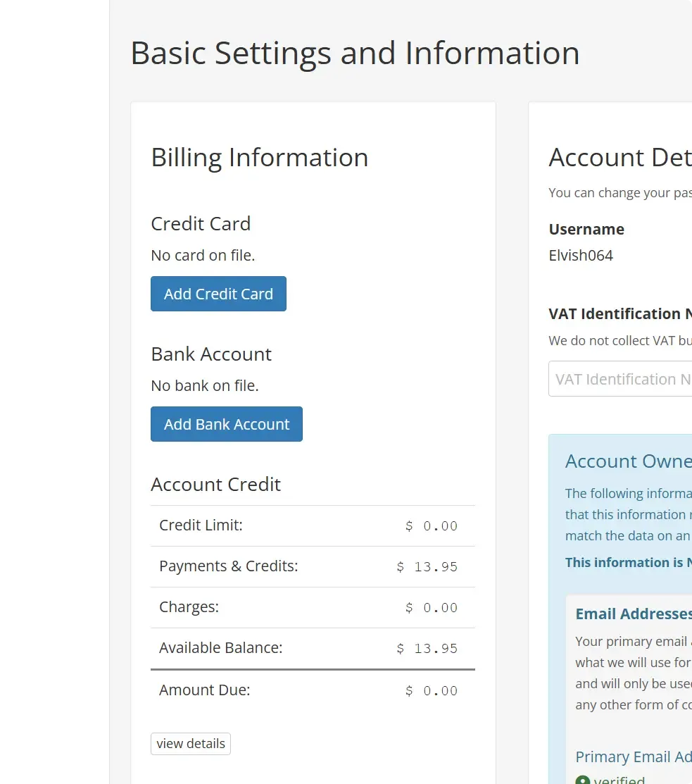Click the Credit Limit row label
This screenshot has width=692, height=784.
pyautogui.click(x=201, y=525)
